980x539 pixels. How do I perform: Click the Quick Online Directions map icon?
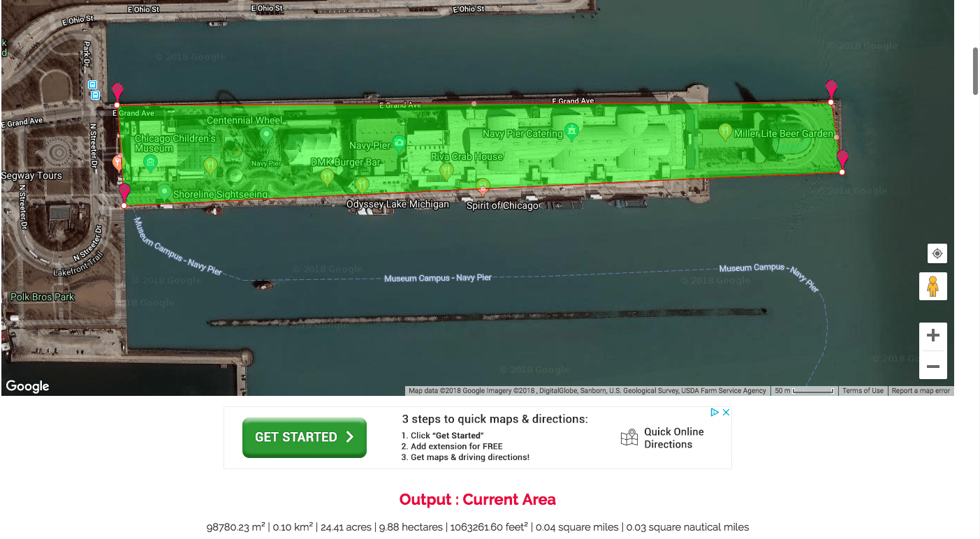(x=629, y=438)
